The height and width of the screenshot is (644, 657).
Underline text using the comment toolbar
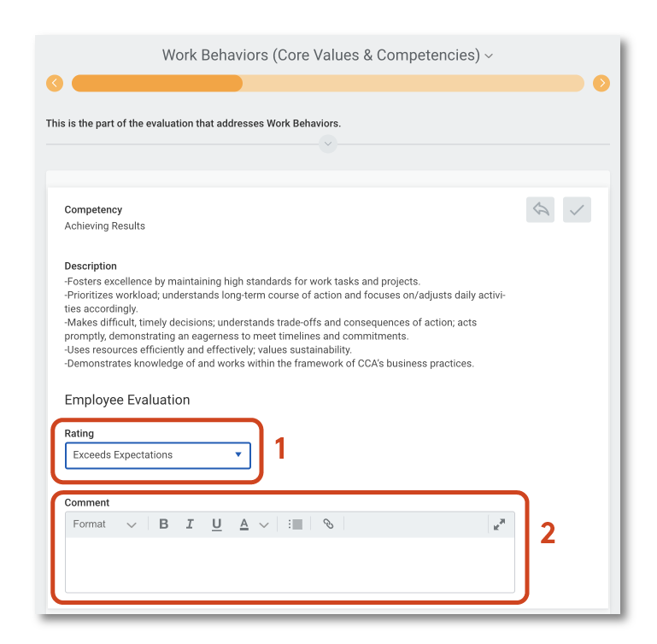tap(217, 524)
